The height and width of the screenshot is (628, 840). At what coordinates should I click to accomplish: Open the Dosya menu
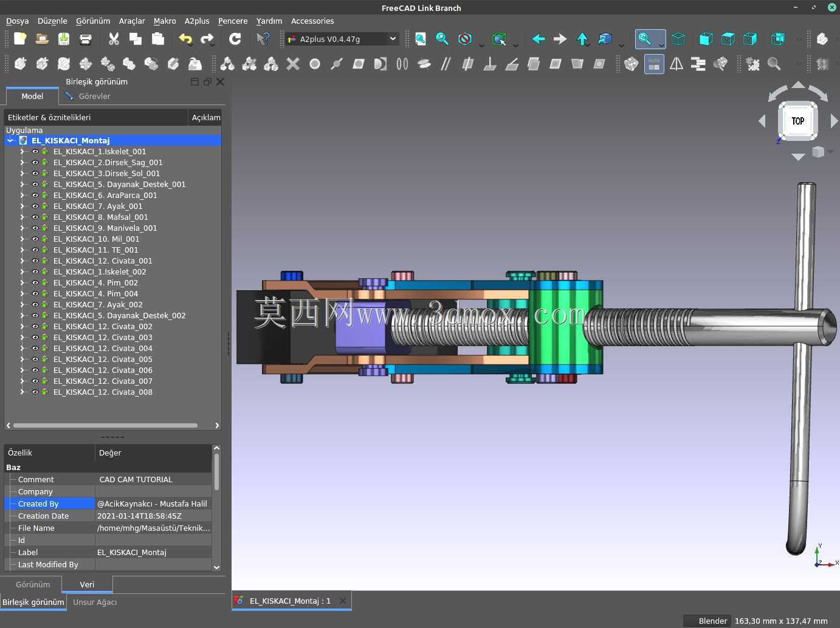(x=17, y=21)
